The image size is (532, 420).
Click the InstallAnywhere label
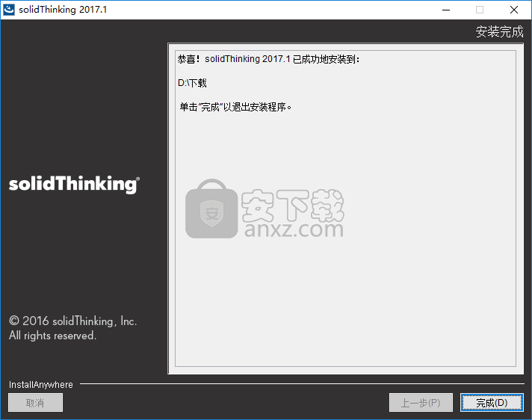(x=40, y=384)
